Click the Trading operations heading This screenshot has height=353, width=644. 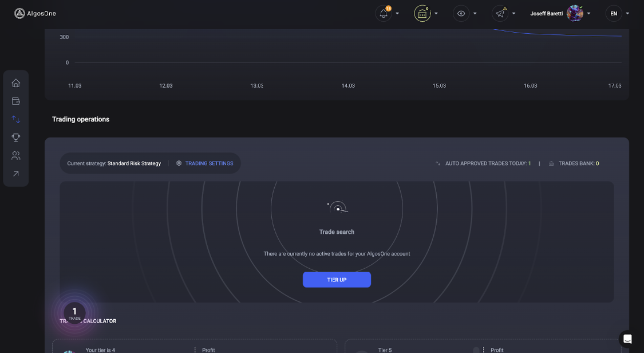coord(81,119)
